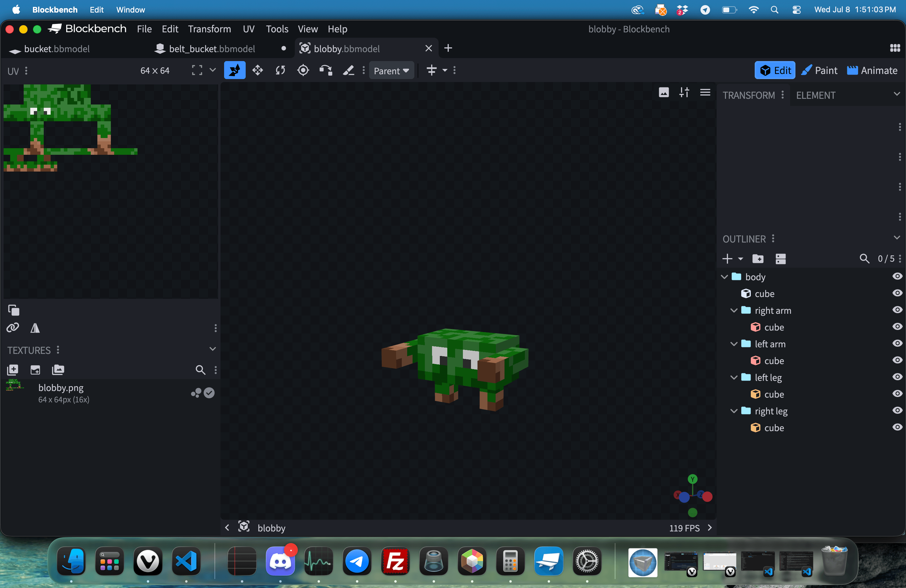
Task: Hide the body group
Action: tap(897, 277)
